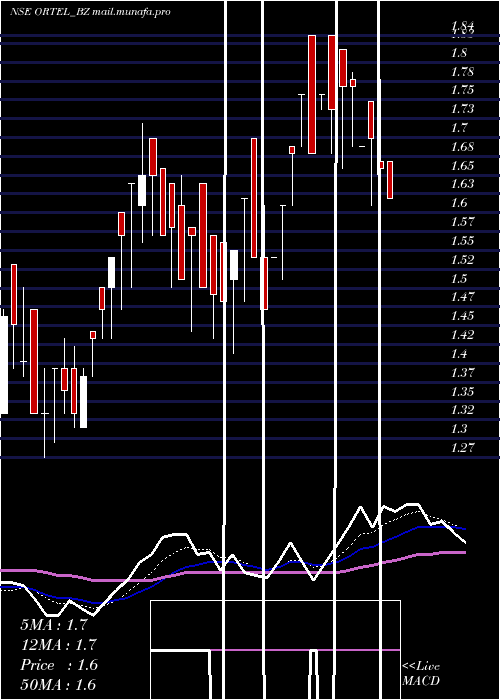Pick the 1.52 price axis label
Screen dimensions: 500x700
pos(462,260)
